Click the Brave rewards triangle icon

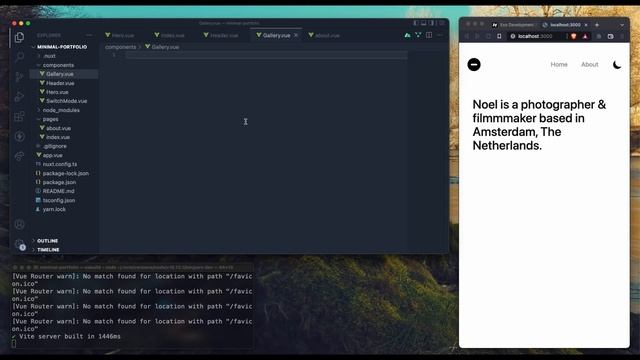[x=585, y=36]
